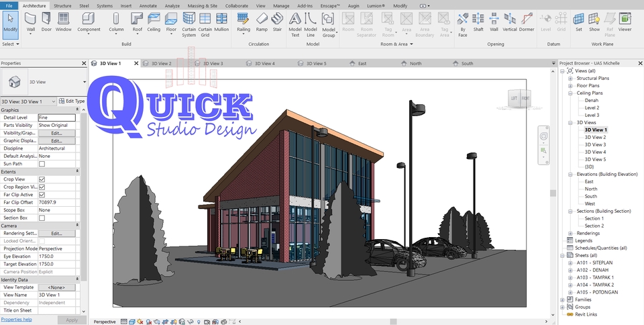Select the Door tool

tap(46, 23)
